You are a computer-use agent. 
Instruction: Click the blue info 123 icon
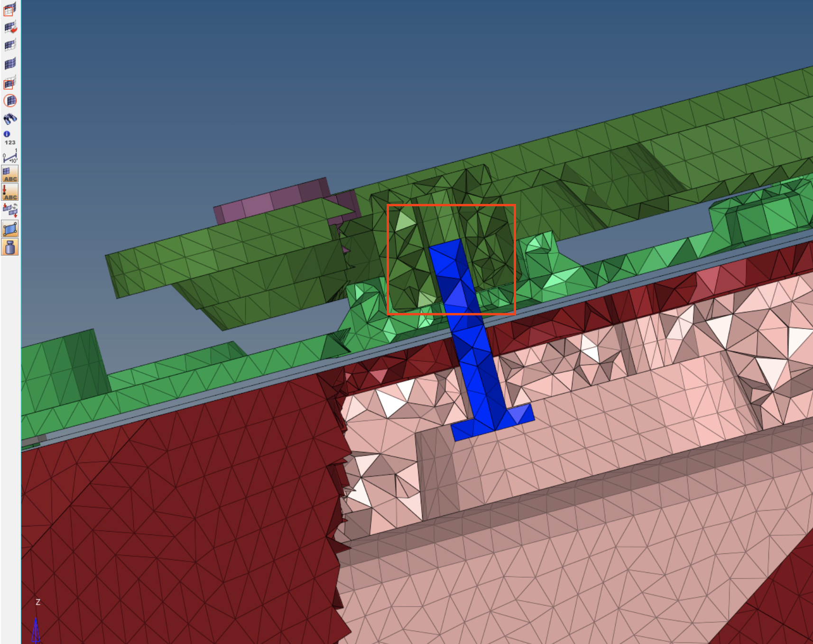(9, 138)
